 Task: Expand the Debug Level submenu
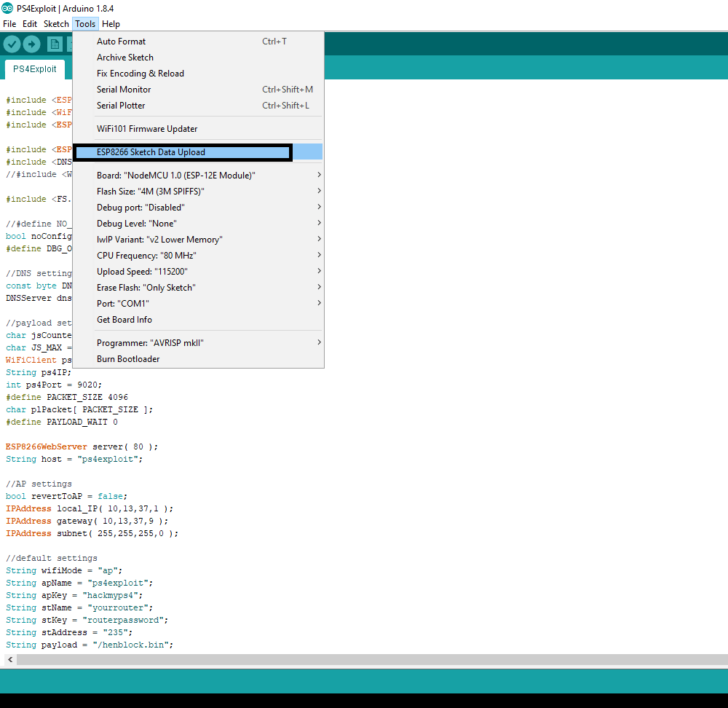198,224
